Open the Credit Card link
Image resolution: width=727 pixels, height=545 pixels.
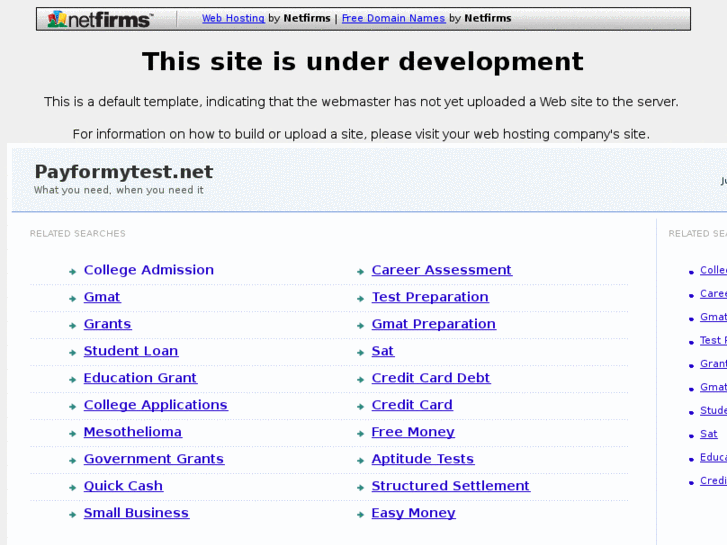coord(412,405)
